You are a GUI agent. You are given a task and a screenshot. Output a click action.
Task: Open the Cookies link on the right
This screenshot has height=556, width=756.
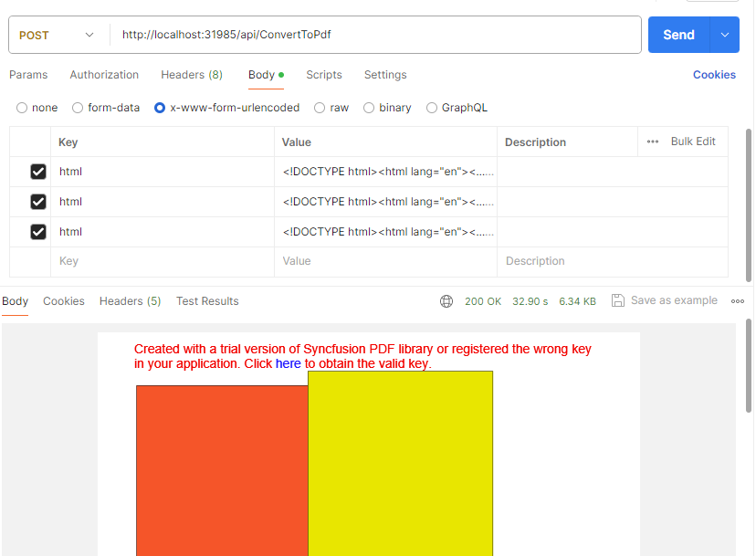click(714, 75)
